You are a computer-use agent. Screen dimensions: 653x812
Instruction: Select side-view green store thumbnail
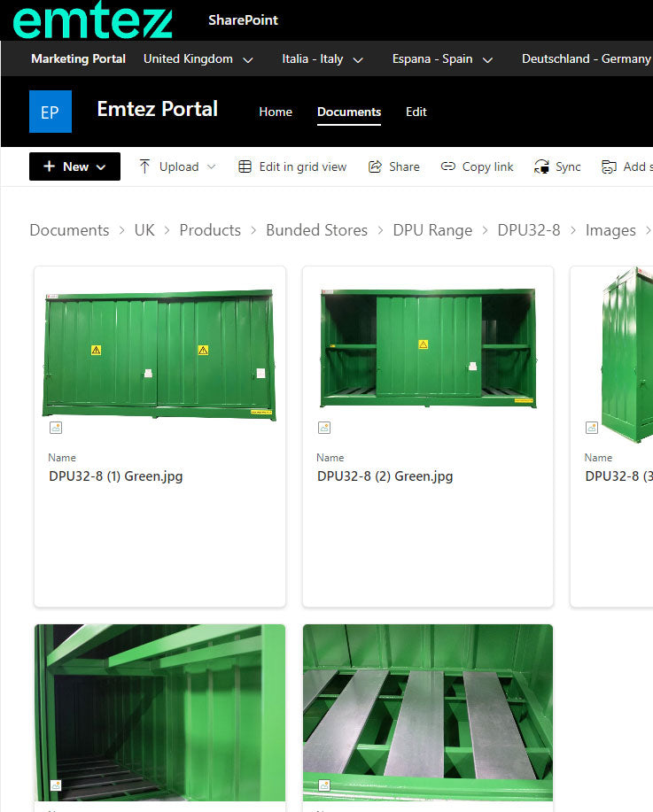(x=626, y=355)
